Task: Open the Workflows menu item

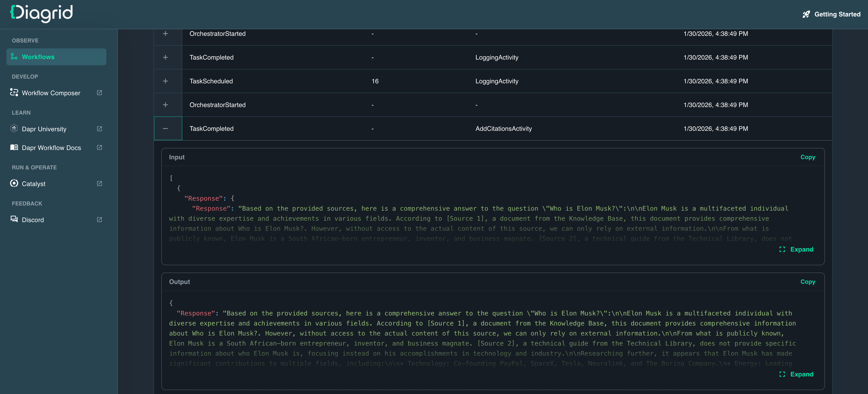Action: click(38, 57)
